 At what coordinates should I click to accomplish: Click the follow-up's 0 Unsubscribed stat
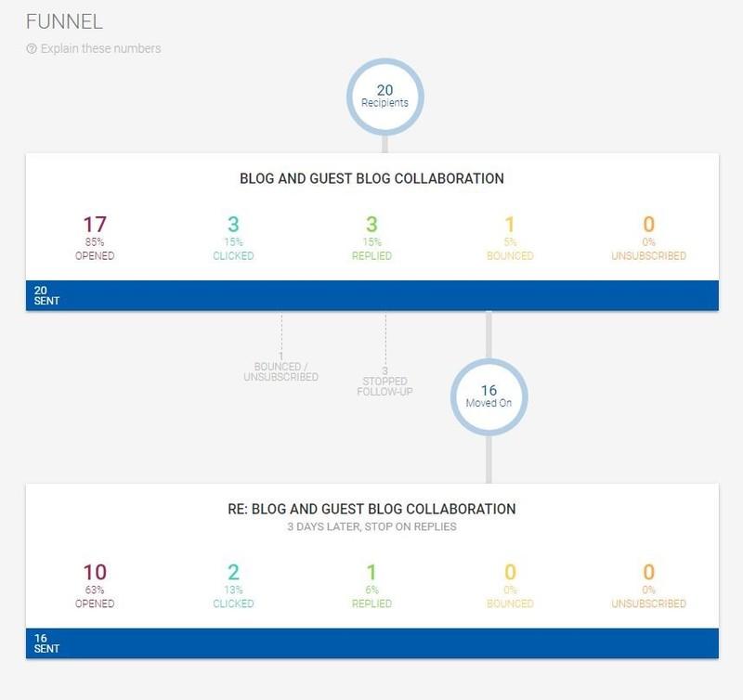click(648, 586)
